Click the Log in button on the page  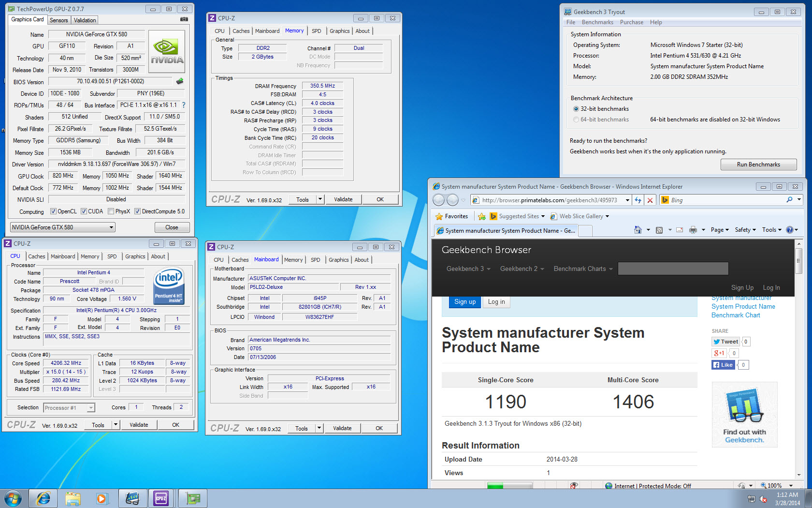click(496, 302)
